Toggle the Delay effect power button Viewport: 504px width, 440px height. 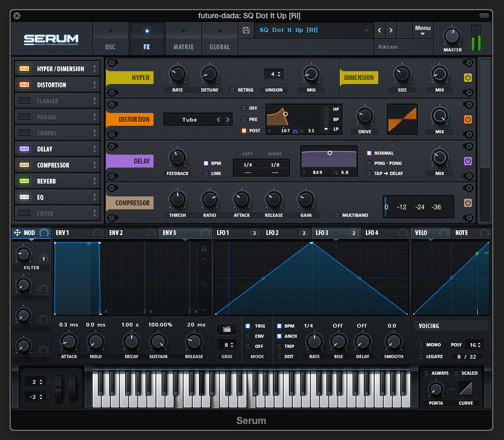coord(468,161)
